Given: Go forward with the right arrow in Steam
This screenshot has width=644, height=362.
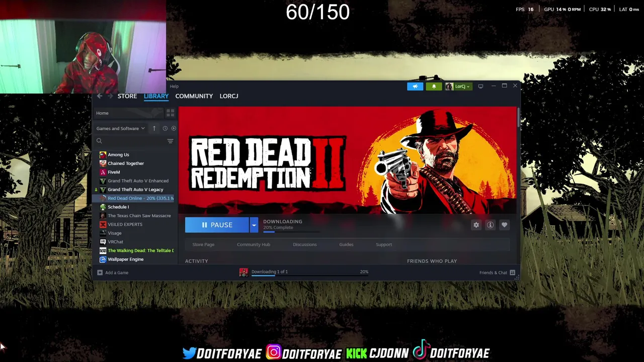Looking at the screenshot, I should click(x=110, y=96).
